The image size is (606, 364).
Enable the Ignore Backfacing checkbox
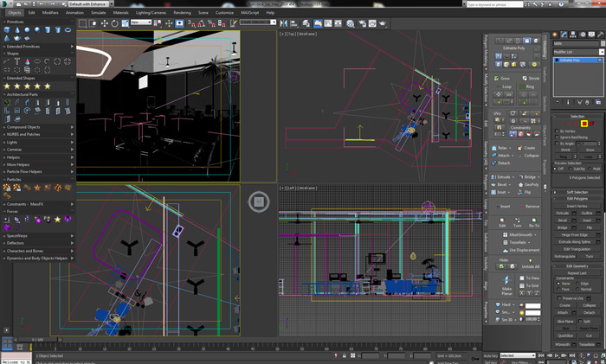click(x=557, y=137)
